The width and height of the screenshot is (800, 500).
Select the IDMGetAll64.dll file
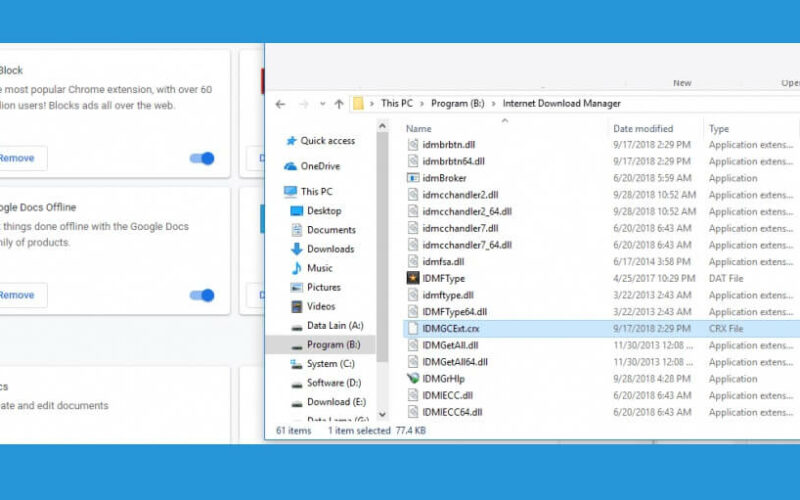455,362
